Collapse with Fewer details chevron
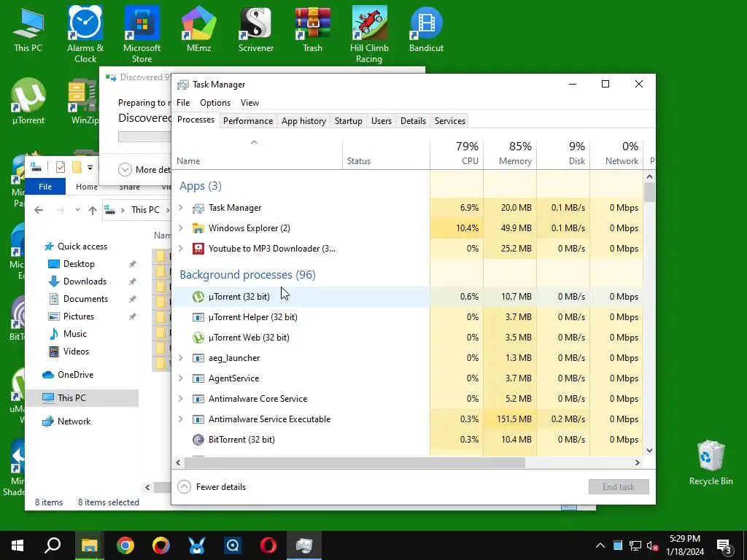The height and width of the screenshot is (560, 747). (185, 486)
